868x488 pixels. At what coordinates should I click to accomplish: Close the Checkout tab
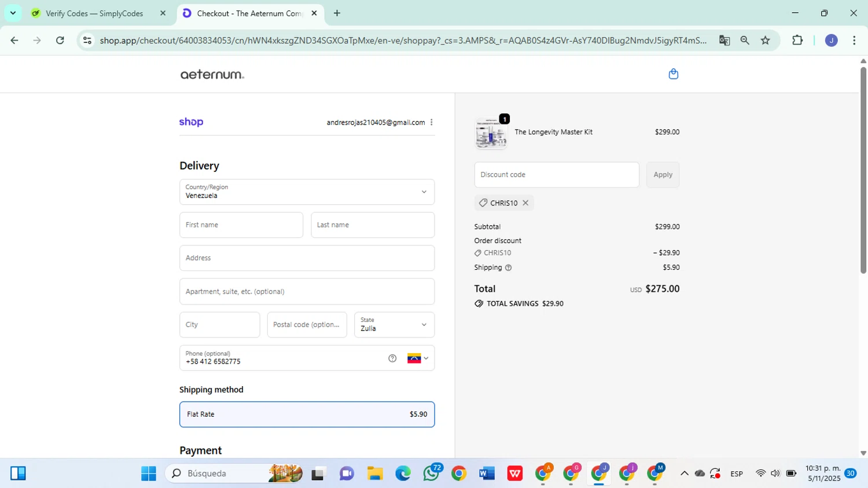pos(314,13)
